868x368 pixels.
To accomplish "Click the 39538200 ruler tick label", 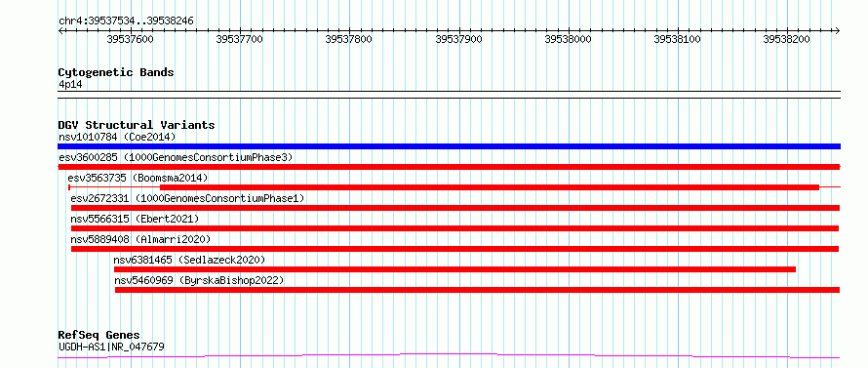I will [787, 39].
